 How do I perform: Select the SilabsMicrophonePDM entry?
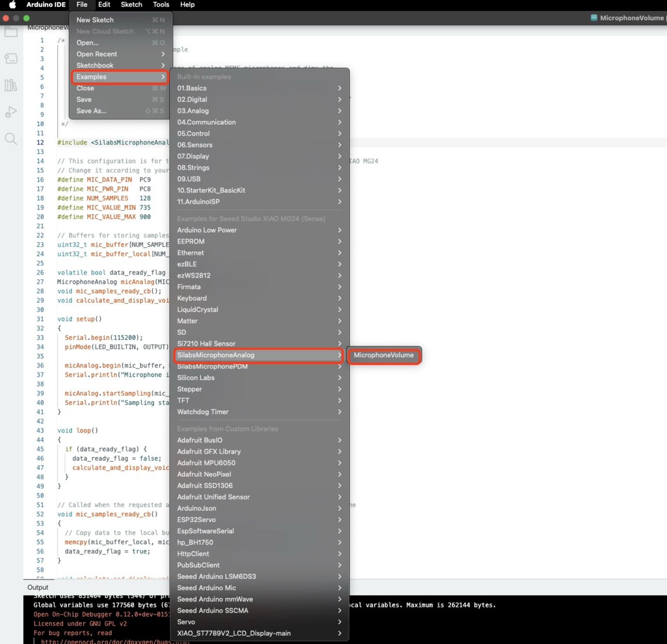pos(259,366)
